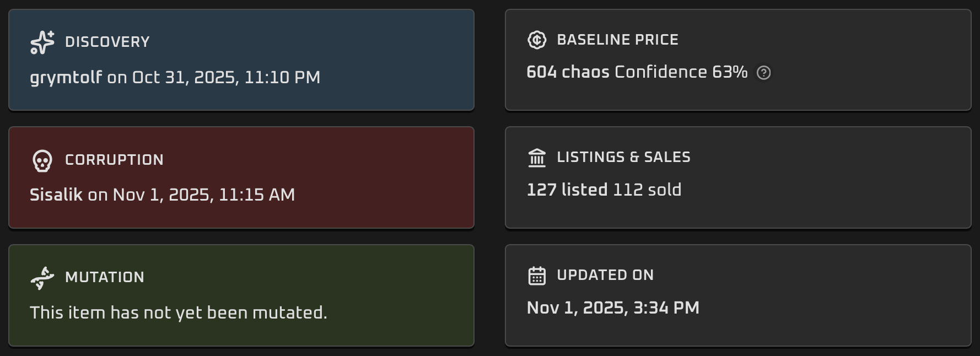The width and height of the screenshot is (980, 356).
Task: Open discoverer grymtolf's profile link
Action: click(x=66, y=78)
